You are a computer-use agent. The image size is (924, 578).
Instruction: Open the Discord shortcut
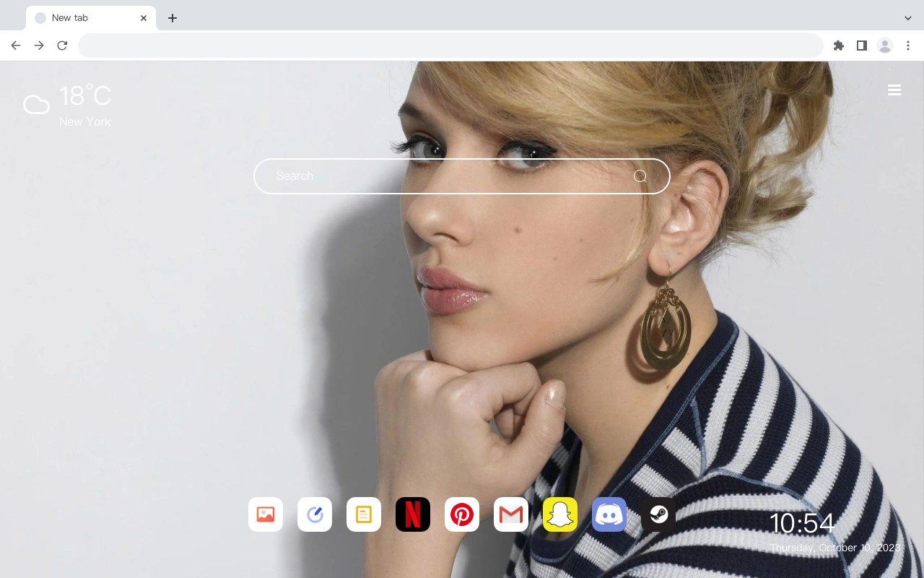609,514
